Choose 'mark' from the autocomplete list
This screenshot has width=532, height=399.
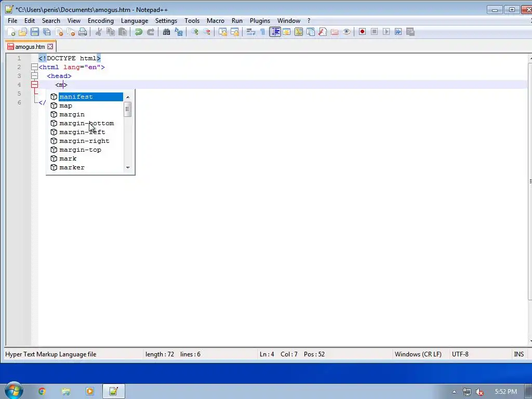tap(86, 158)
